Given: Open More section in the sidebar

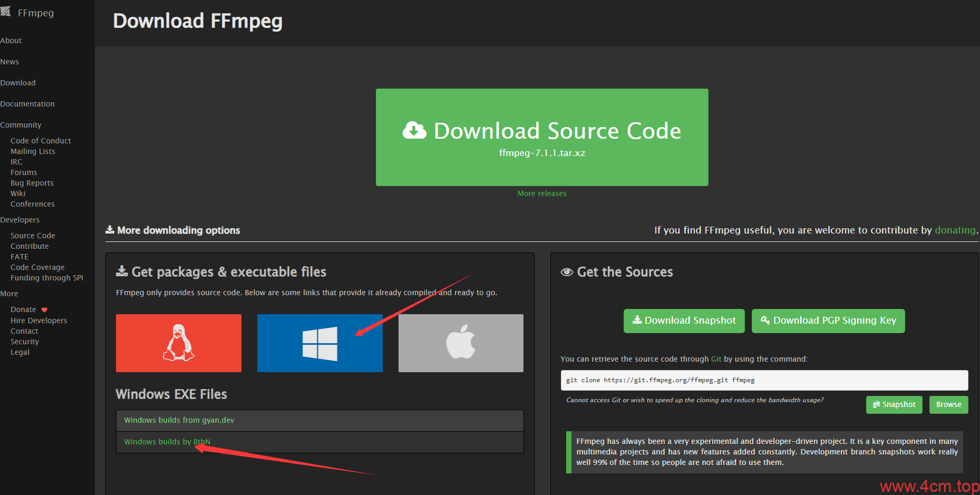Looking at the screenshot, I should coord(9,294).
